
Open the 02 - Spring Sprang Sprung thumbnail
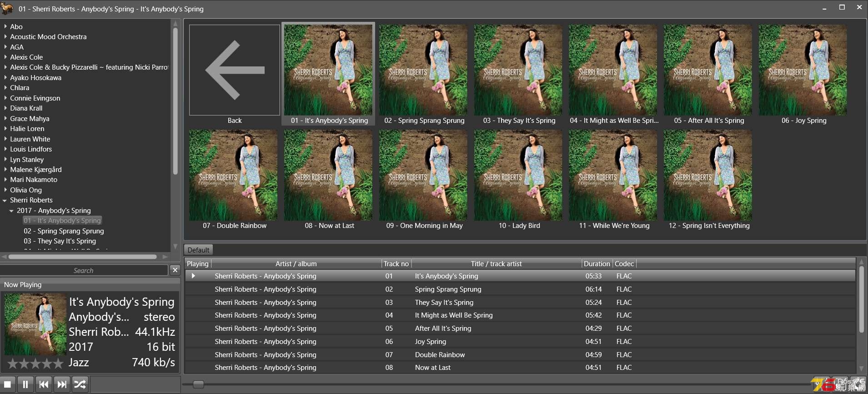(423, 70)
